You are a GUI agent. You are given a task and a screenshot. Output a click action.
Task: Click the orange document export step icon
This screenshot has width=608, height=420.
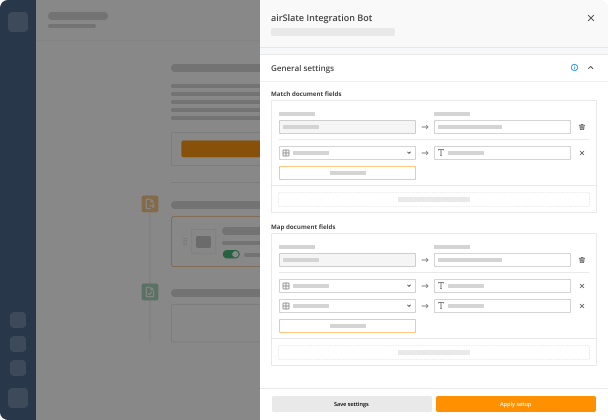150,204
